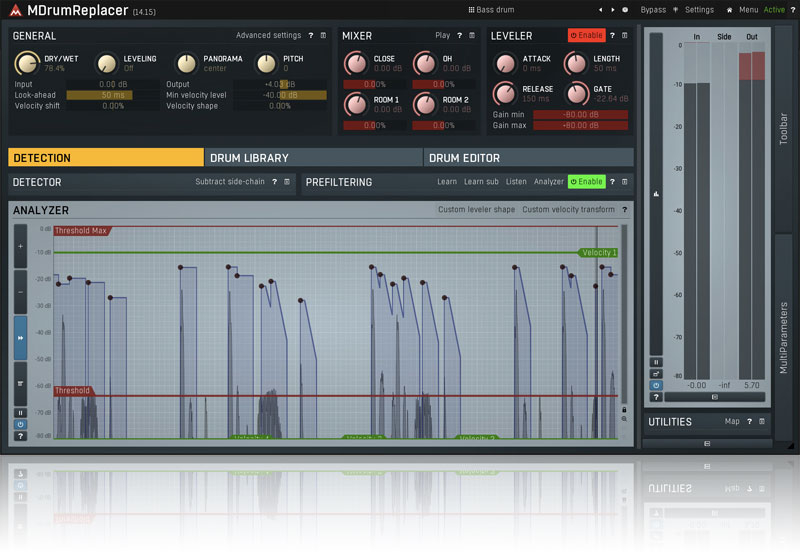800x555 pixels.
Task: Toggle the analyzer power button
Action: (x=21, y=424)
